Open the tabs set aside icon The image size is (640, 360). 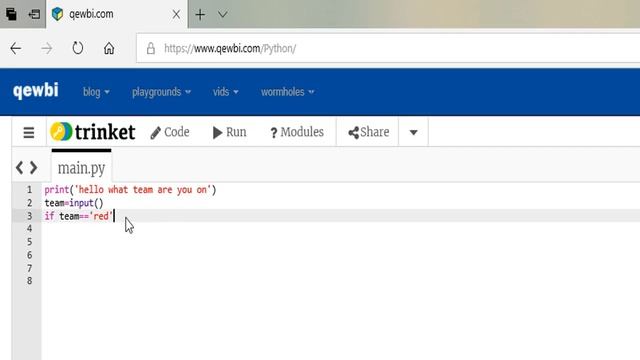click(11, 14)
